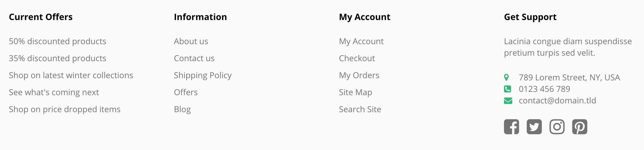View My Orders link
Screen dimensions: 644x150
click(359, 75)
